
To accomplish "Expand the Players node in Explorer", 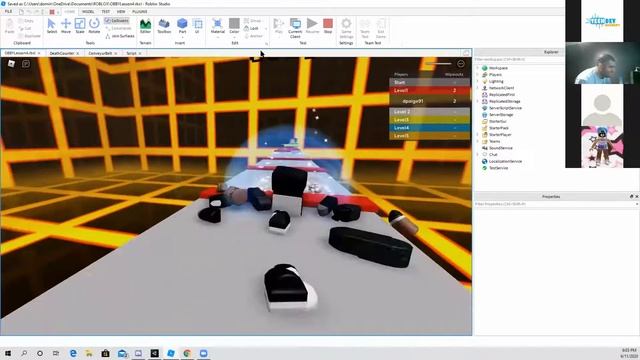I will [x=478, y=75].
